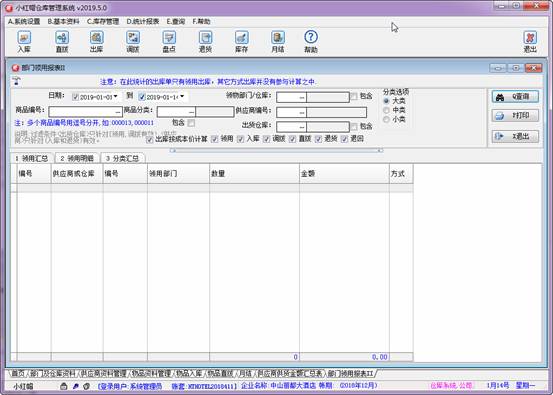Switch to 部门及仓库资料 bottom tab
553x395 pixels.
(x=53, y=373)
